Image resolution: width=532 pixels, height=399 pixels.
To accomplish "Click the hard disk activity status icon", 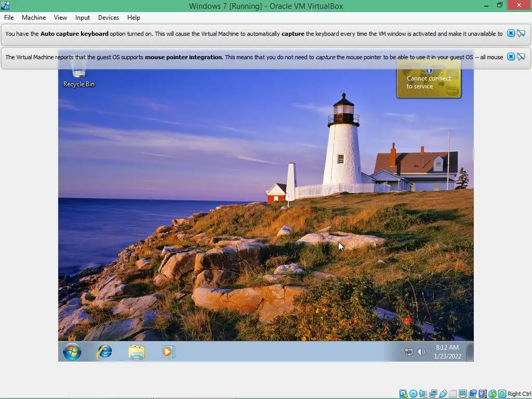I will (x=403, y=394).
